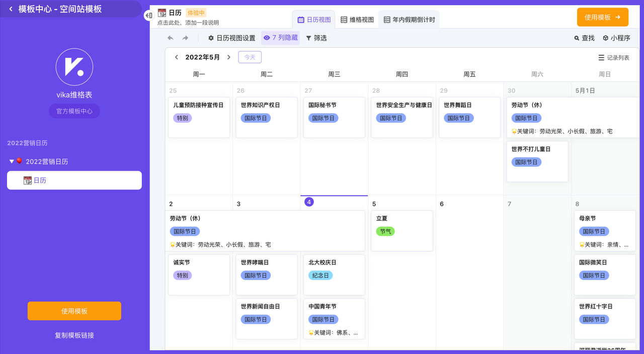Go to previous month chevron
Screen dimensions: 644x354
177,57
